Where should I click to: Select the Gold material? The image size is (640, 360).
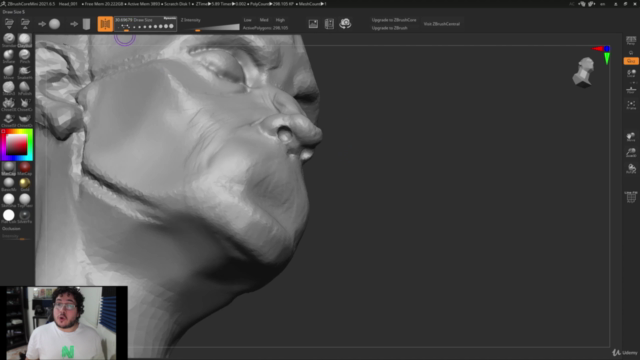point(24,184)
